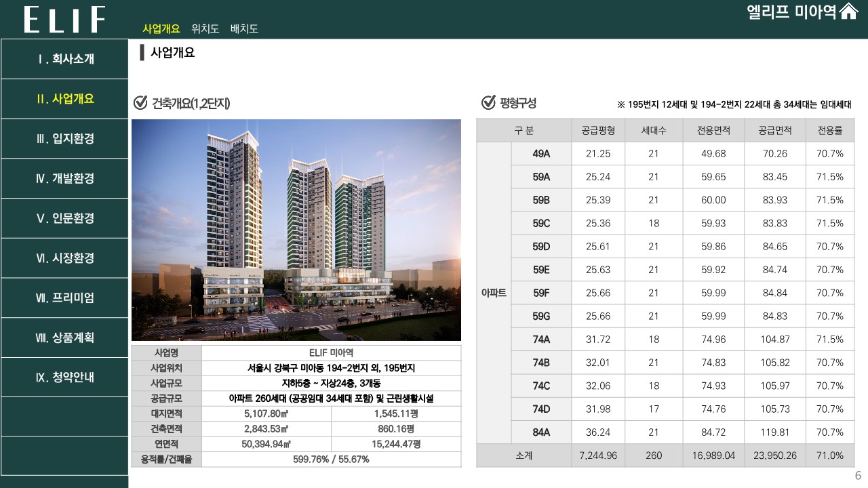The width and height of the screenshot is (868, 488).
Task: Click the ELIF logo
Action: tap(64, 20)
